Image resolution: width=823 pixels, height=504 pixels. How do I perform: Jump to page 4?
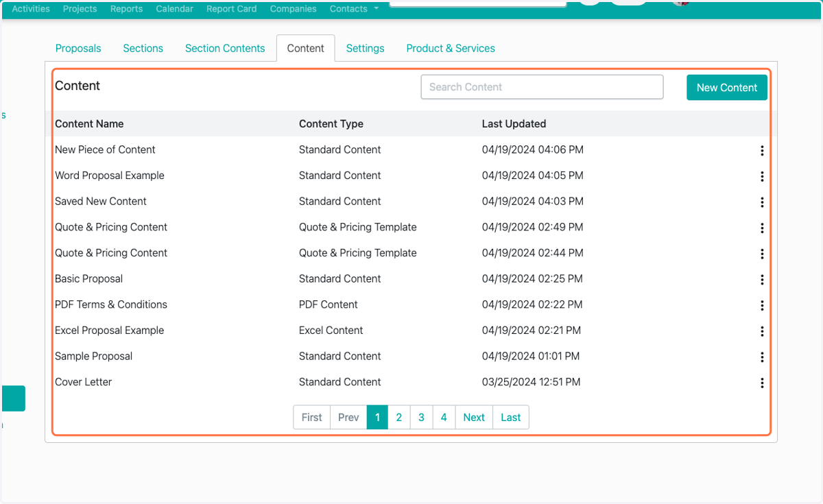click(444, 417)
